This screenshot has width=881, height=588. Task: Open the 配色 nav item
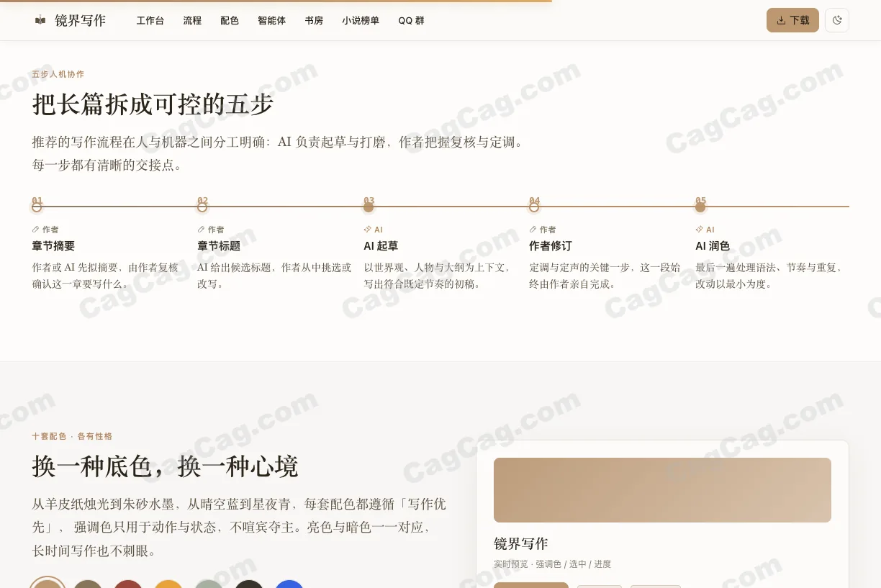[230, 20]
